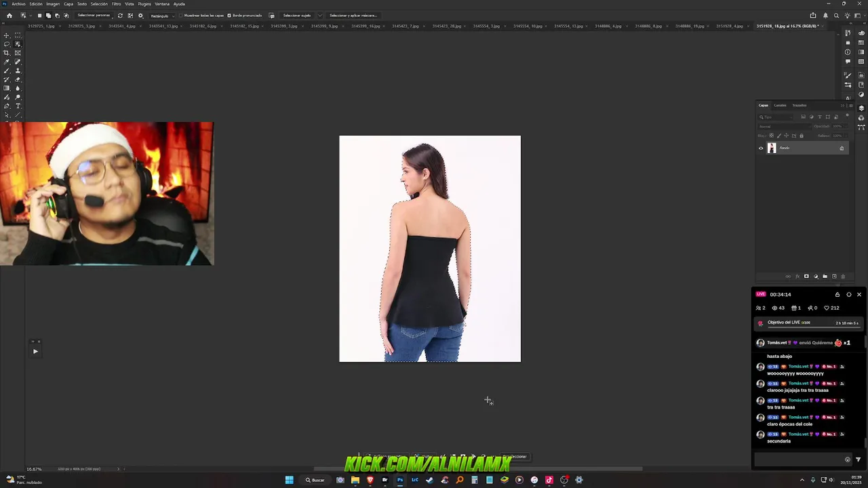Hide the Fondo layer with eye icon
The width and height of the screenshot is (868, 488).
point(761,148)
